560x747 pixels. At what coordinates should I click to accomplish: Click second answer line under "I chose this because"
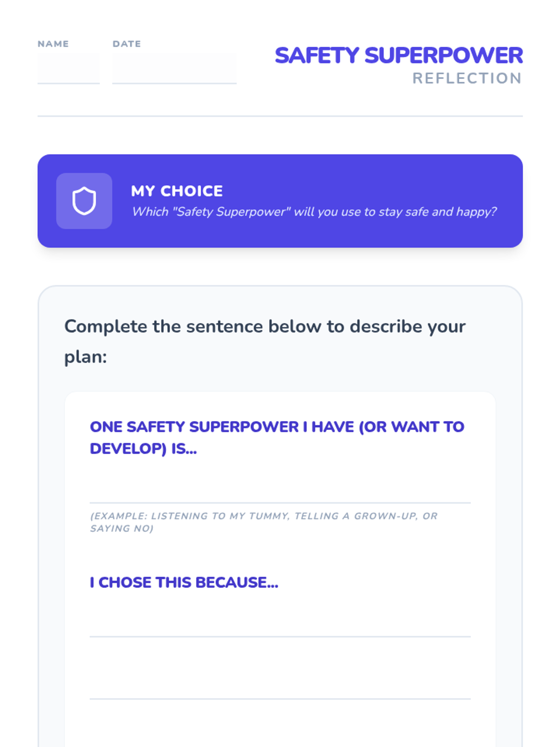click(280, 687)
